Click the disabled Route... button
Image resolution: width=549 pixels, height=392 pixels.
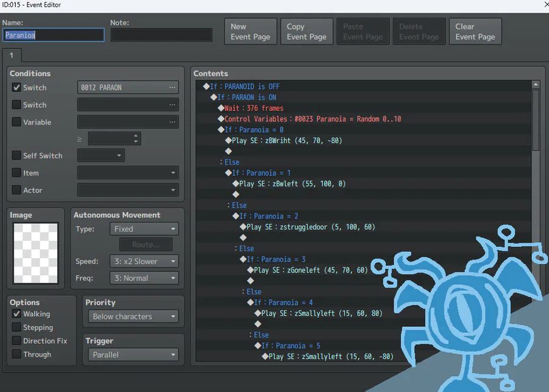[x=146, y=244]
